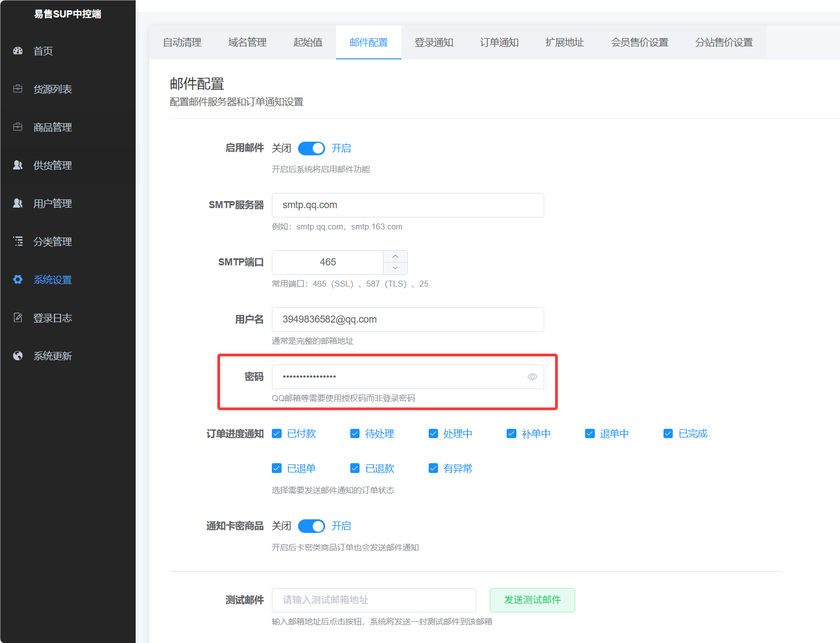Screen dimensions: 840x643
Task: Click the 登录日志 log icon
Action: (18, 318)
